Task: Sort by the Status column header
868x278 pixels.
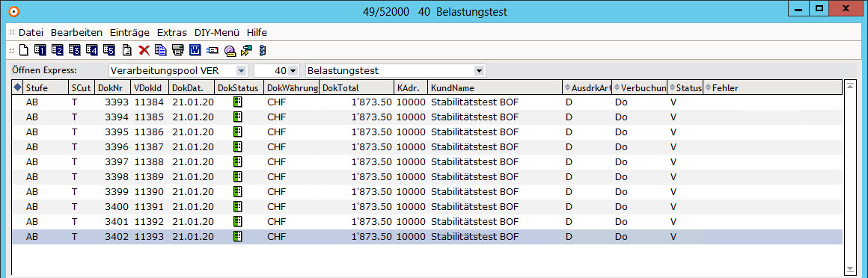Action: pos(685,87)
